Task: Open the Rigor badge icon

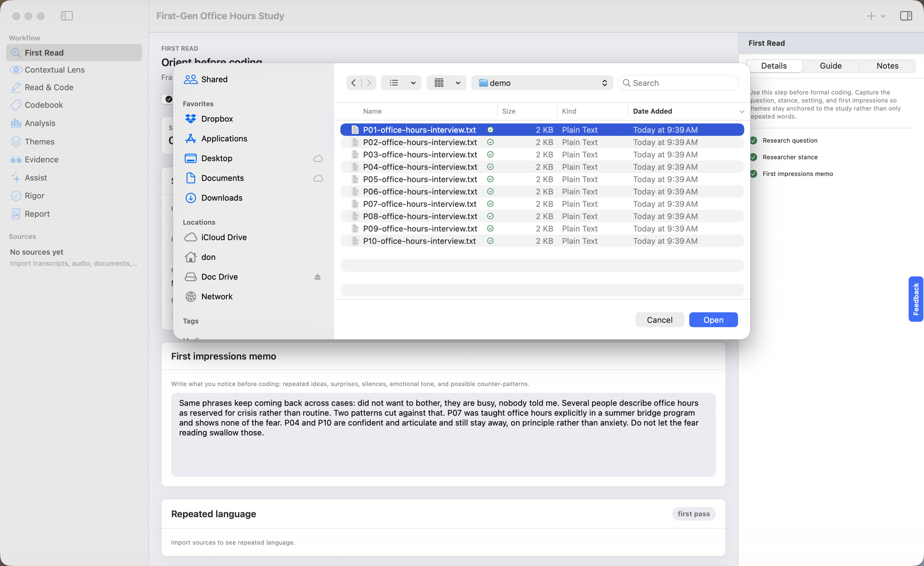Action: coord(16,196)
